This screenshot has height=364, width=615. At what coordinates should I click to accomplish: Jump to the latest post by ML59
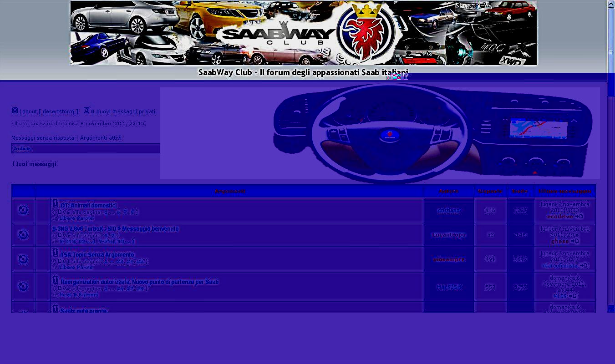click(573, 296)
